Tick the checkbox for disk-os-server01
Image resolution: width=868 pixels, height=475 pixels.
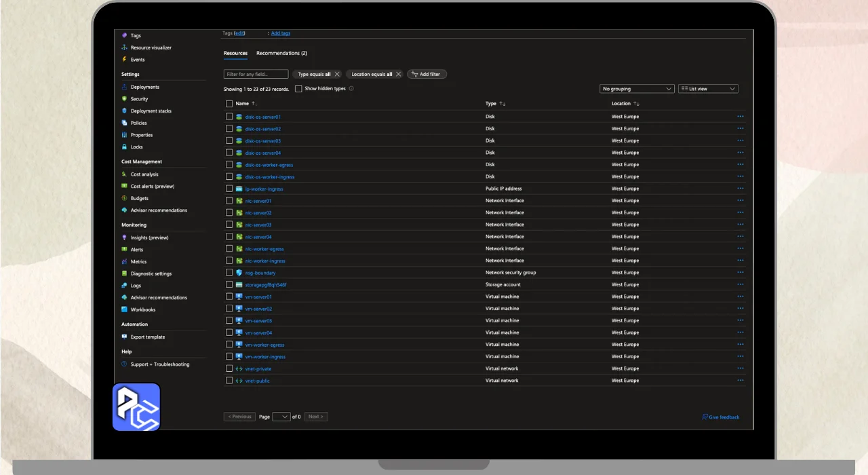click(229, 117)
